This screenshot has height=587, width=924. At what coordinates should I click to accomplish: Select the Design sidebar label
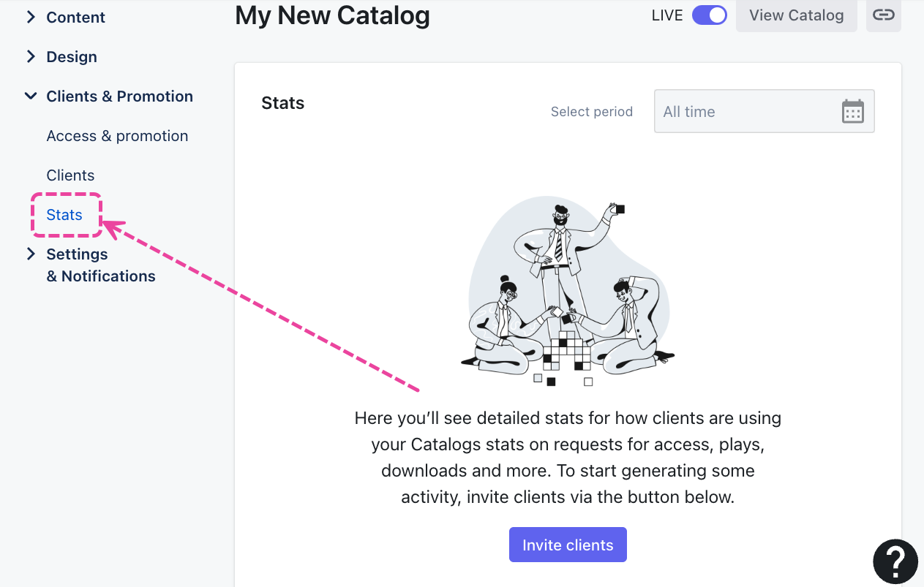72,56
